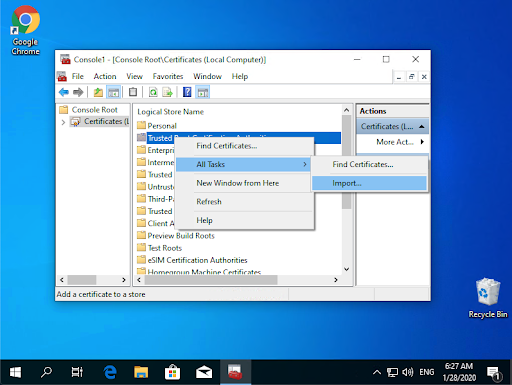Click the taskbar Search magnifier

46,372
